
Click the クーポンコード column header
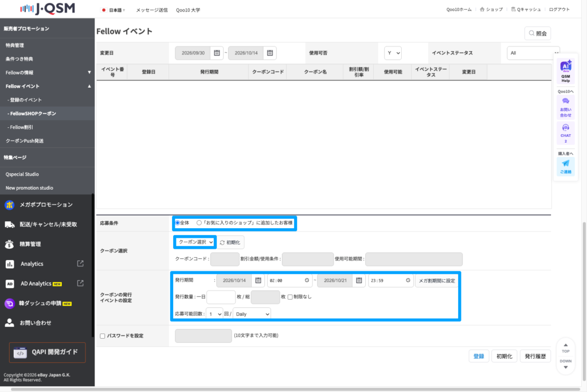[x=268, y=72]
